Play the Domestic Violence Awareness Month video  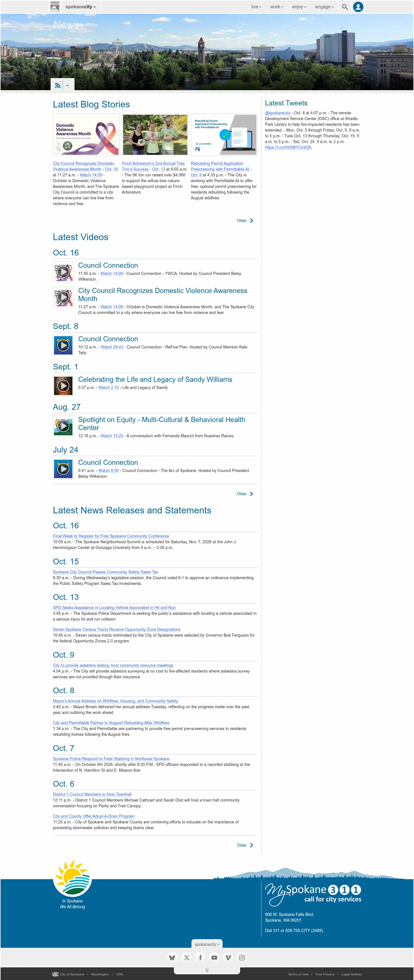click(63, 297)
